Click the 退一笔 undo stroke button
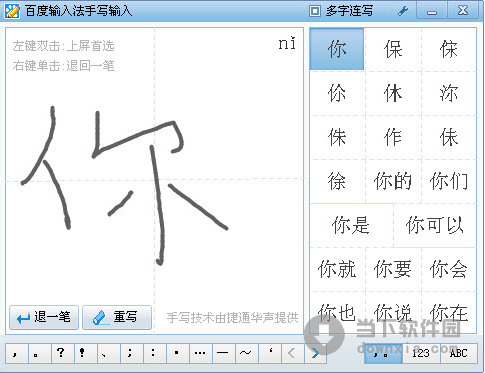Screen dimensions: 485x373 44,317
